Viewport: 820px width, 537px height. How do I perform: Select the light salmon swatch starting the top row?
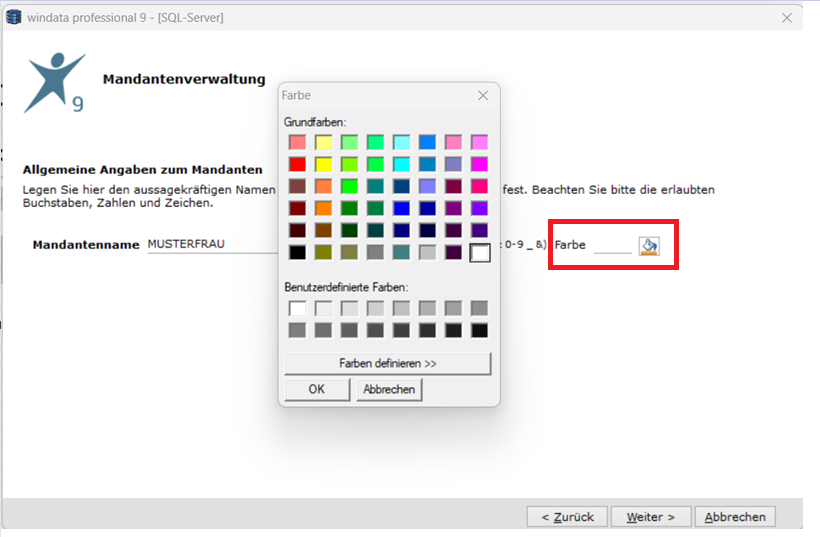pos(297,142)
